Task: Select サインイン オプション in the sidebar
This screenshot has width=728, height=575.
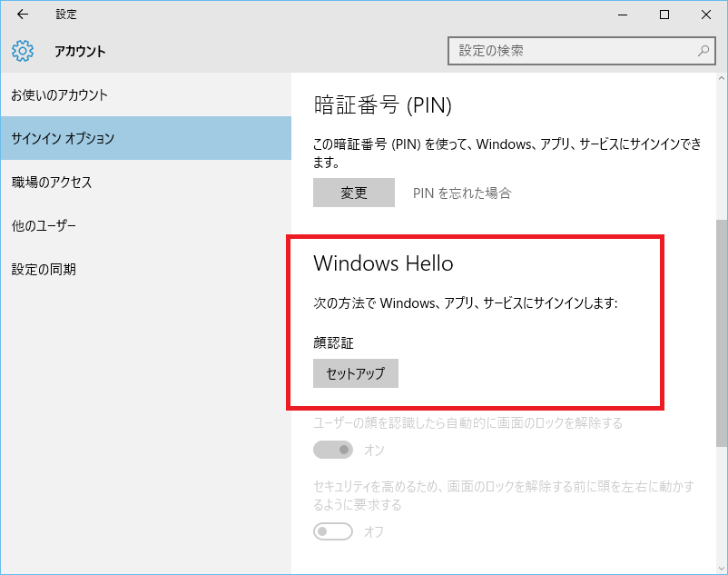Action: click(x=146, y=138)
